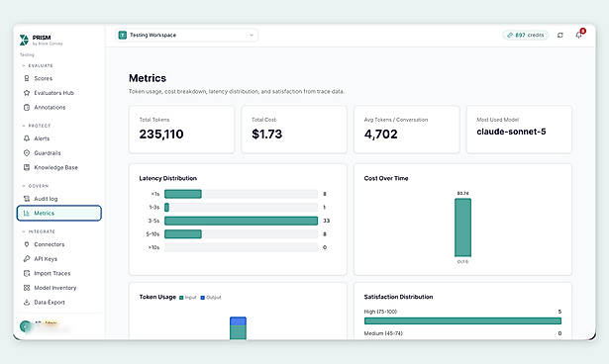The image size is (609, 364).
Task: Click the user avatar in sidebar
Action: [x=25, y=326]
